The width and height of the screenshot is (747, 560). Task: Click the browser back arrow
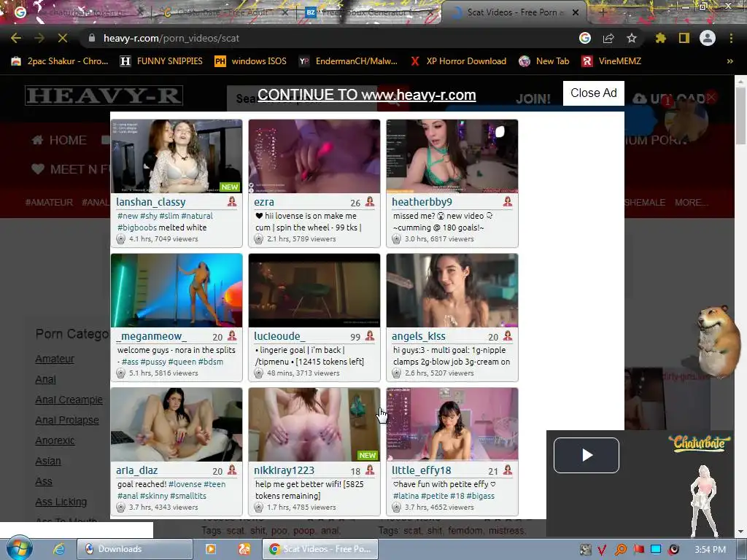click(x=16, y=38)
